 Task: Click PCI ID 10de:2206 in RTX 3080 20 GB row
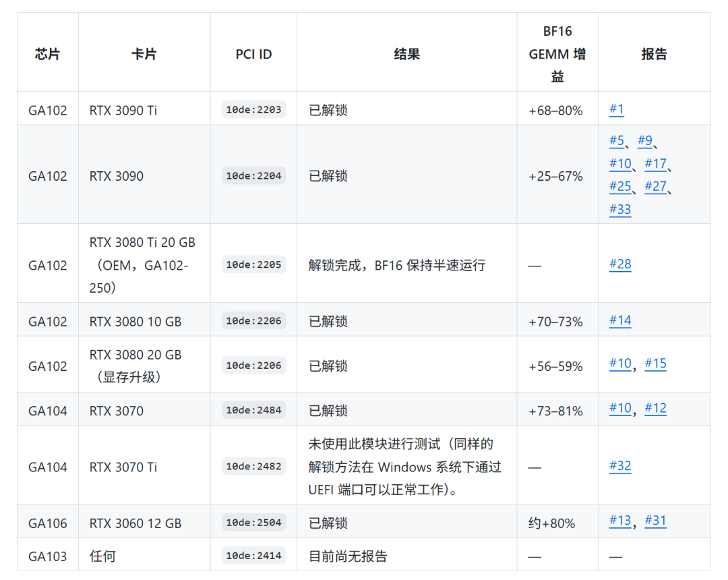click(253, 366)
